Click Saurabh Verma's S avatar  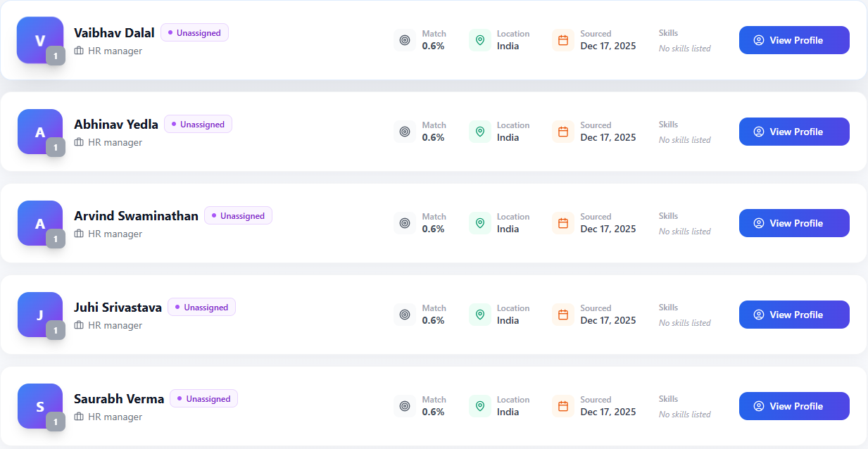[40, 406]
